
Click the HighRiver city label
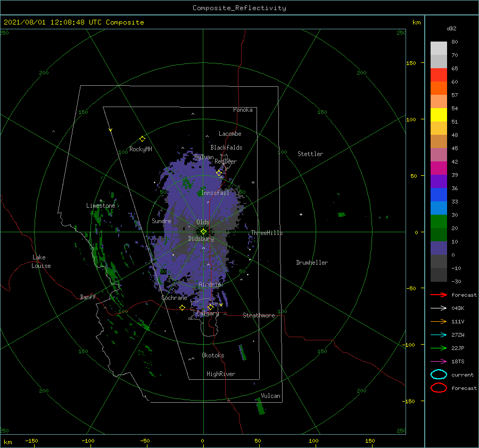pyautogui.click(x=221, y=374)
